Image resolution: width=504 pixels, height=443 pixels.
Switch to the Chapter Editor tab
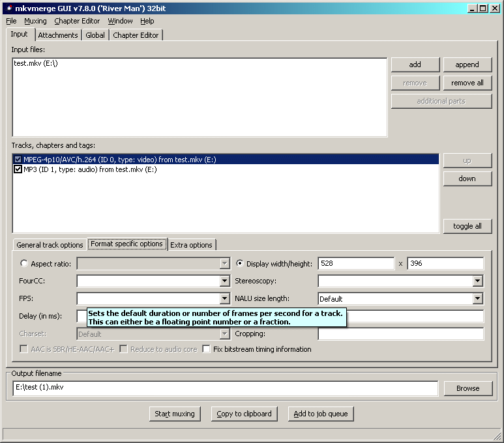point(136,35)
